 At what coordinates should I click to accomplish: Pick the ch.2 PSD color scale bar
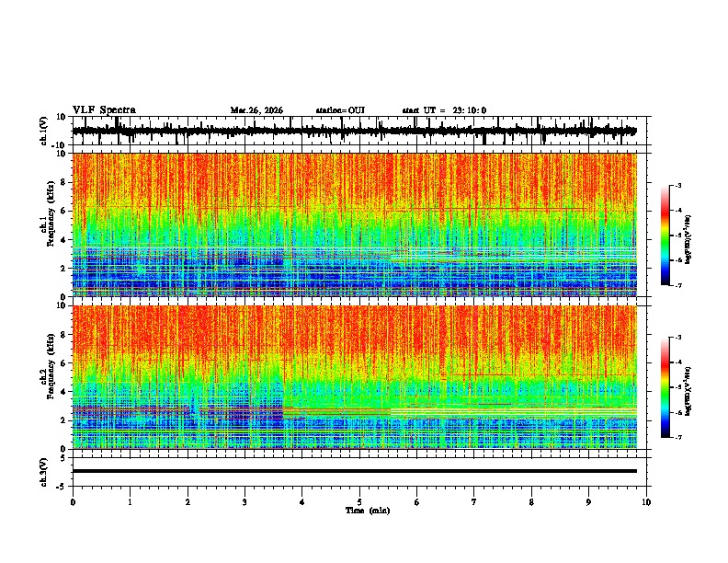tap(665, 387)
